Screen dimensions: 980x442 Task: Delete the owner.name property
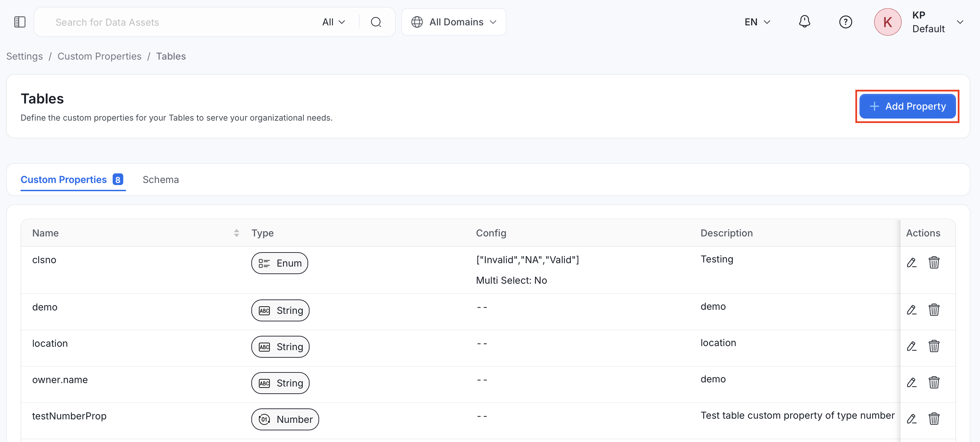(x=934, y=383)
